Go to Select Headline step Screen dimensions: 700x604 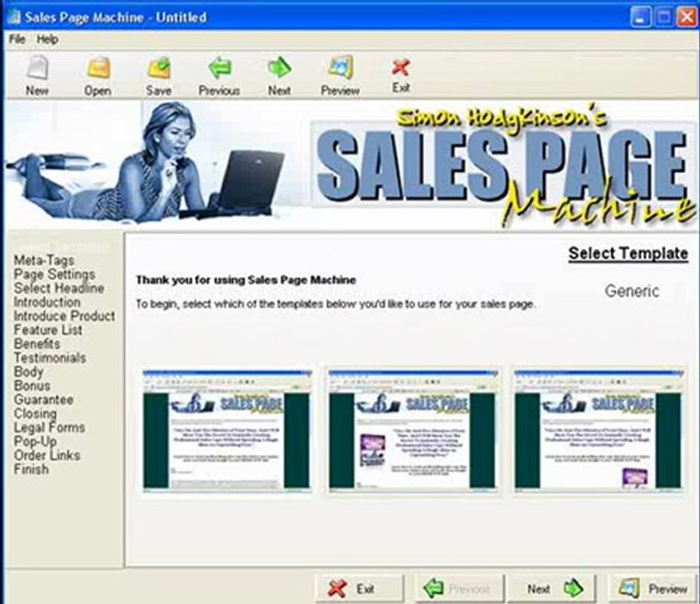click(59, 288)
